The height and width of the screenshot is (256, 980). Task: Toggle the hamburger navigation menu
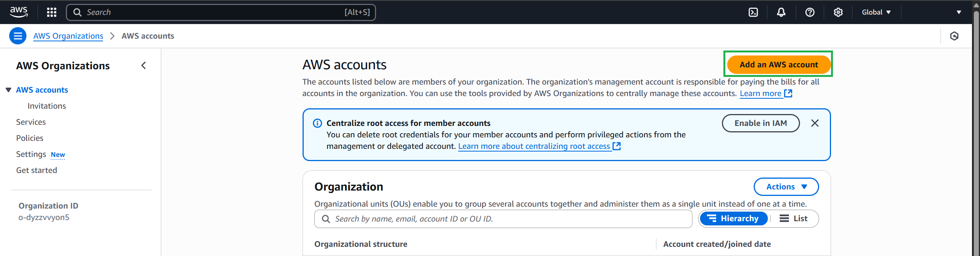point(18,36)
